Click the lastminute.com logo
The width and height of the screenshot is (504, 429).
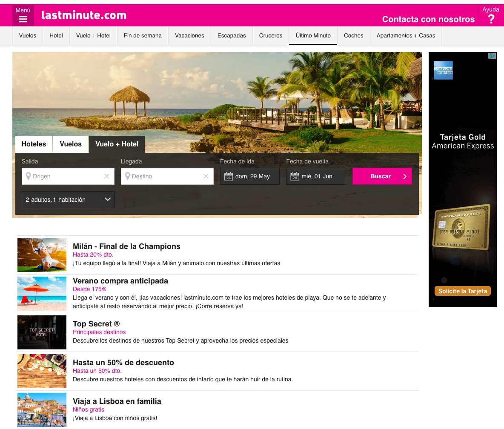click(x=84, y=15)
